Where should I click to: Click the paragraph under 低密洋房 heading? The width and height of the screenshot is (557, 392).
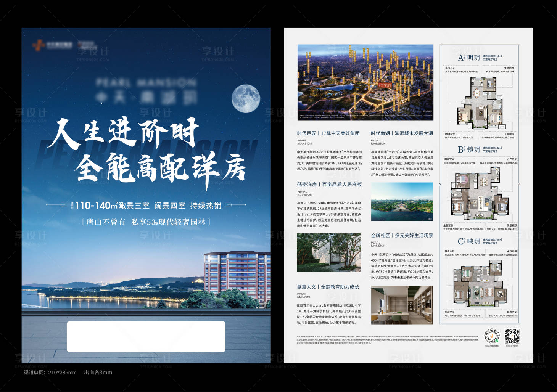tap(329, 214)
